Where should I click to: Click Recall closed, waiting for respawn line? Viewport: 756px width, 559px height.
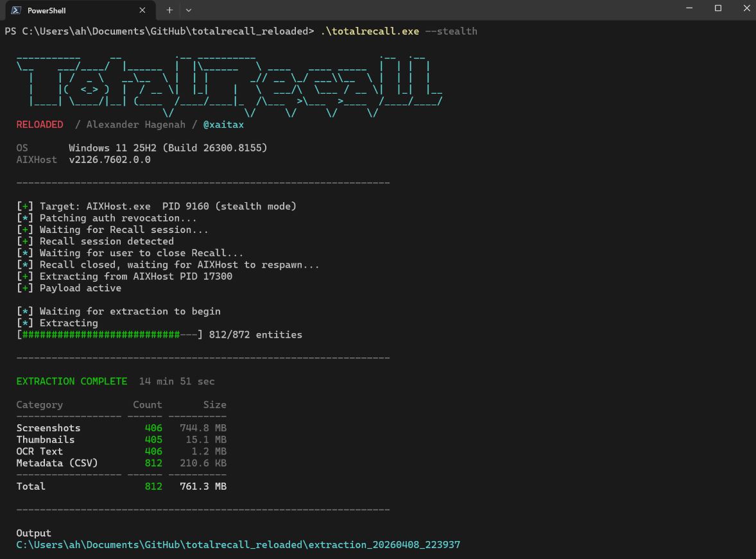(x=168, y=265)
